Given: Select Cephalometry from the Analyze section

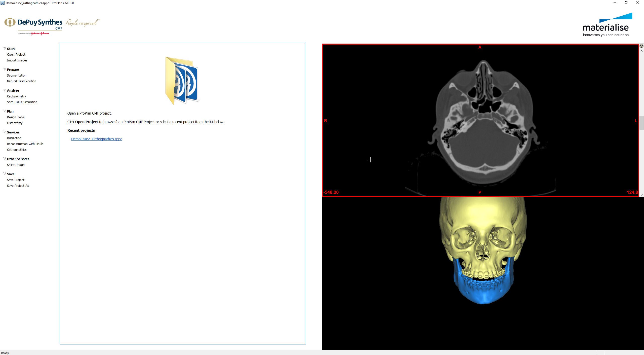Looking at the screenshot, I should point(16,96).
